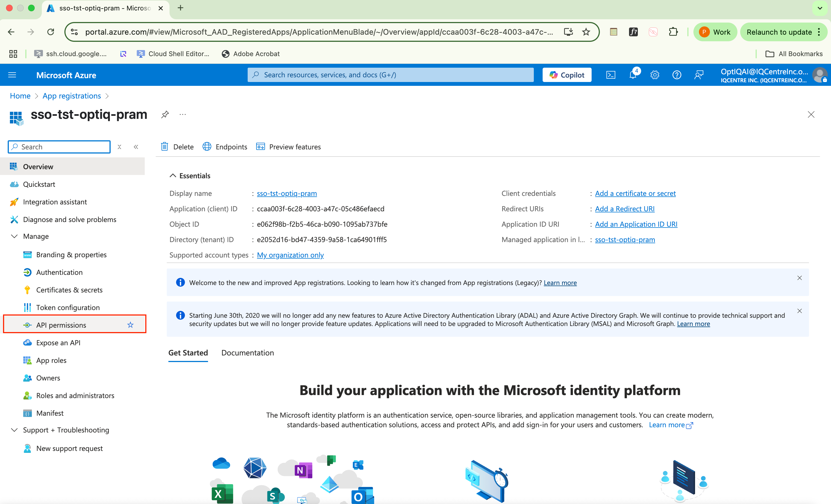Collapse the Manage menu group
This screenshot has width=831, height=504.
[x=14, y=236]
